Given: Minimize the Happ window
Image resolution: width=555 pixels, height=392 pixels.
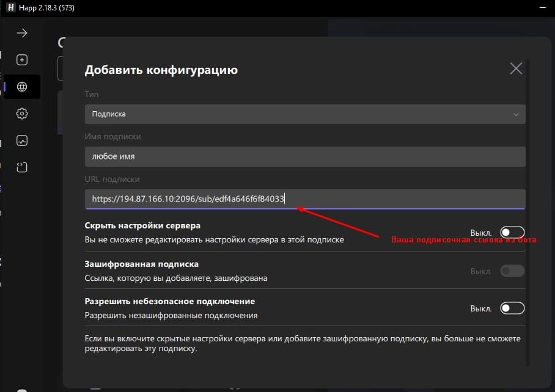Looking at the screenshot, I should [x=542, y=7].
